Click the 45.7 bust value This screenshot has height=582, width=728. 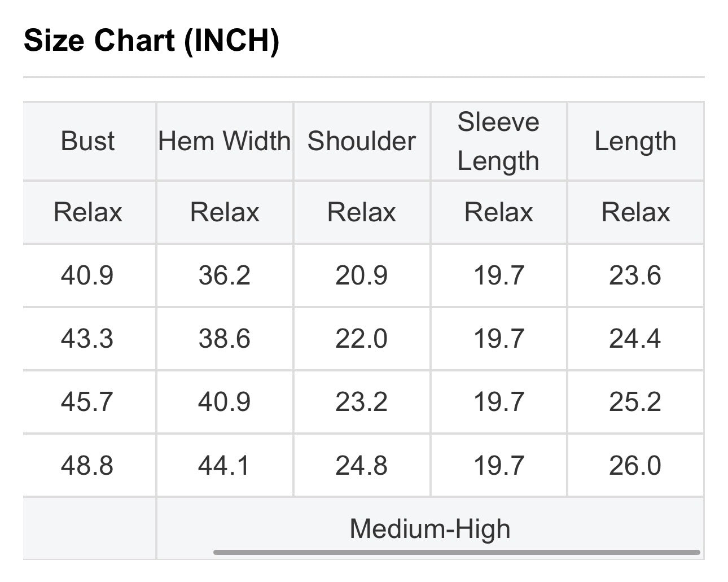pos(87,402)
